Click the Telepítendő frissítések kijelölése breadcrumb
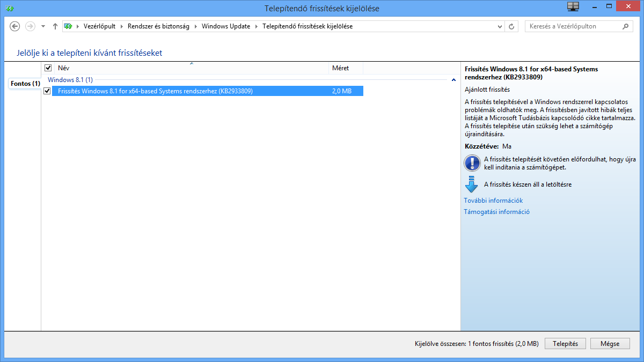This screenshot has height=362, width=644. click(308, 26)
